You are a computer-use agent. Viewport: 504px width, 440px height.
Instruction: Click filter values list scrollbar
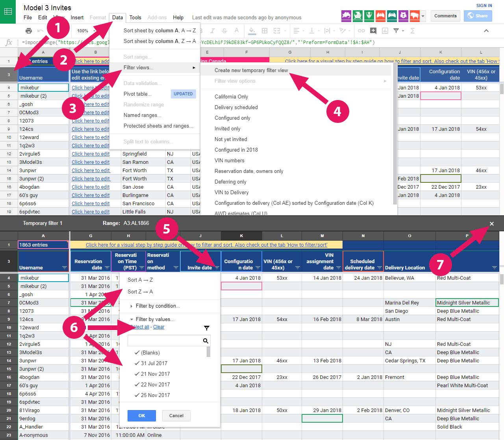(208, 352)
